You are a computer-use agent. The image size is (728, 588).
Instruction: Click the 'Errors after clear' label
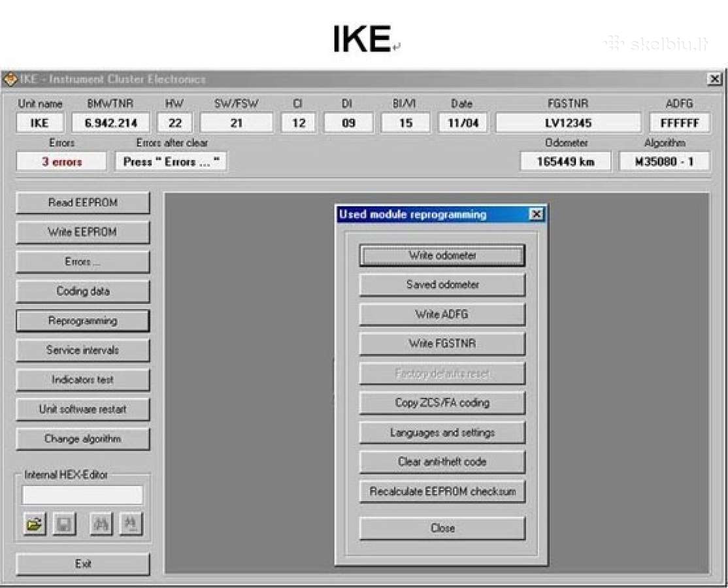(x=172, y=143)
